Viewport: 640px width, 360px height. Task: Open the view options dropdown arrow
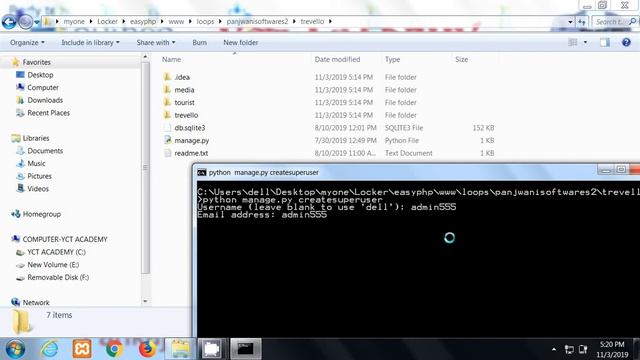click(585, 42)
